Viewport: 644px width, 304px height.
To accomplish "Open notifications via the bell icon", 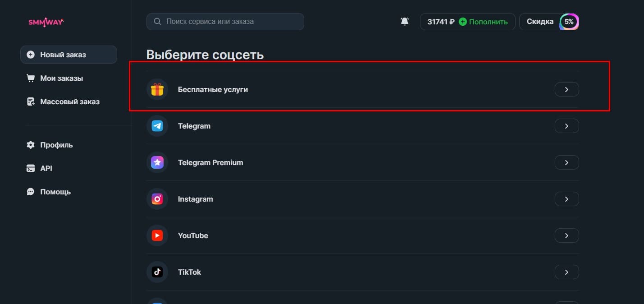I will [x=405, y=22].
